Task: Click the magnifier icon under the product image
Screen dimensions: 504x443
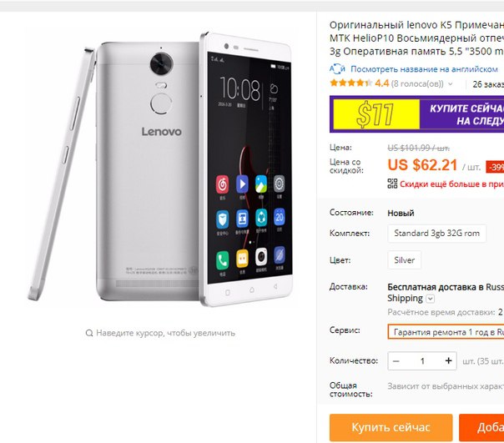Action: (89, 333)
